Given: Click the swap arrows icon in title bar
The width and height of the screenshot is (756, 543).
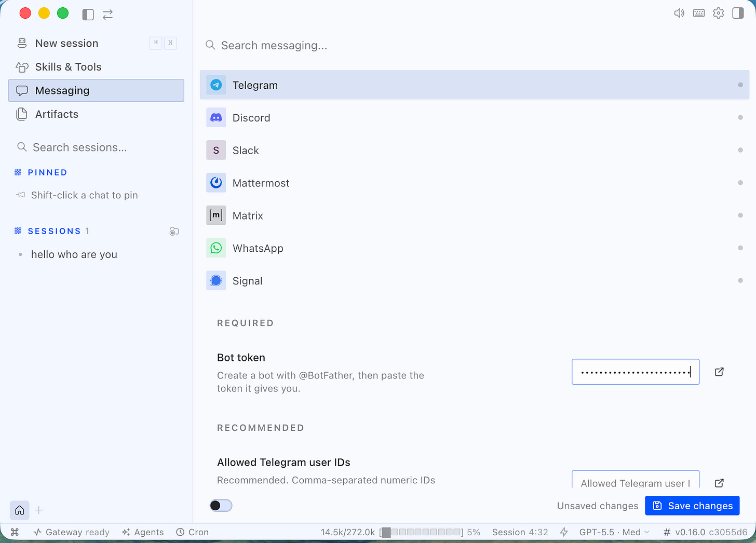Looking at the screenshot, I should (x=108, y=15).
